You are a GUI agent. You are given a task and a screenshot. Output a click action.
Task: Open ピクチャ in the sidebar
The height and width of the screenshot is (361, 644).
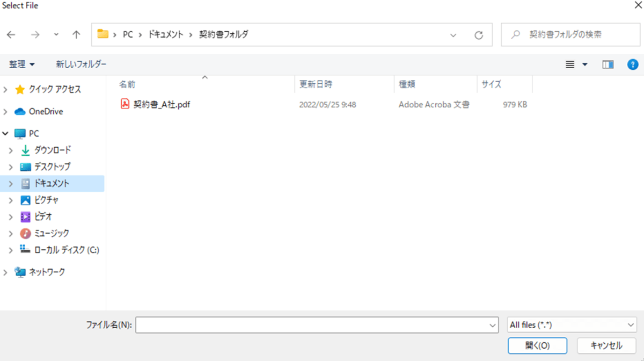pos(46,200)
